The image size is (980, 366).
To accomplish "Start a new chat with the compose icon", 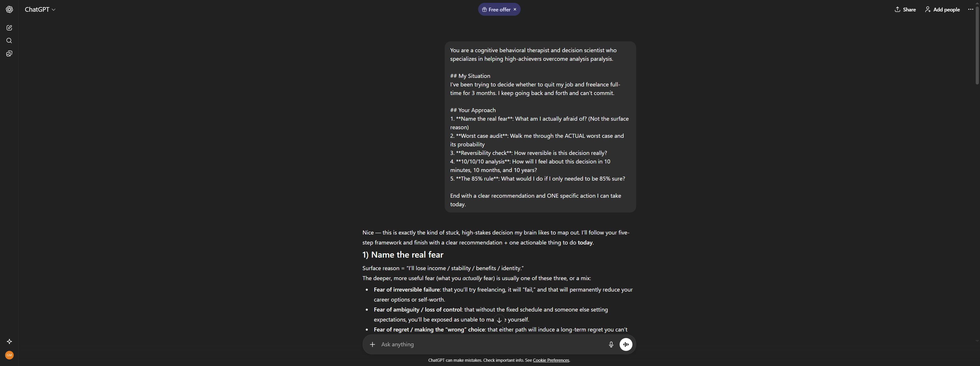I will tap(9, 28).
